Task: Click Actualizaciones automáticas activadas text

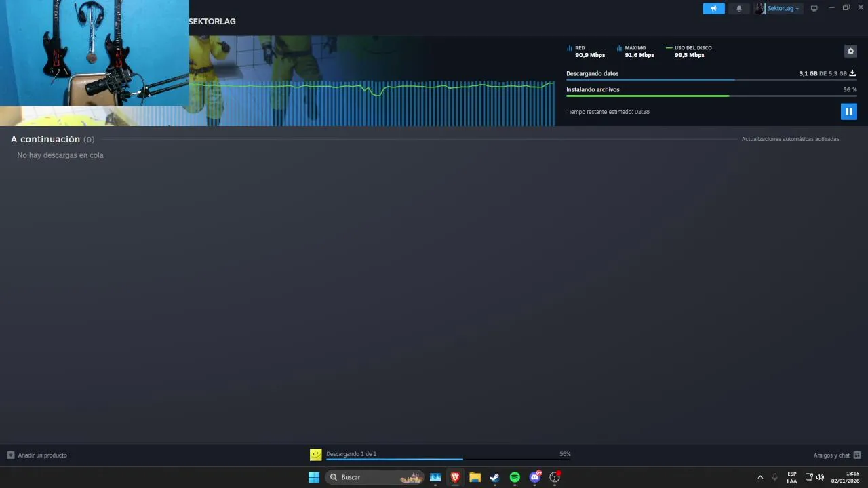Action: click(790, 139)
